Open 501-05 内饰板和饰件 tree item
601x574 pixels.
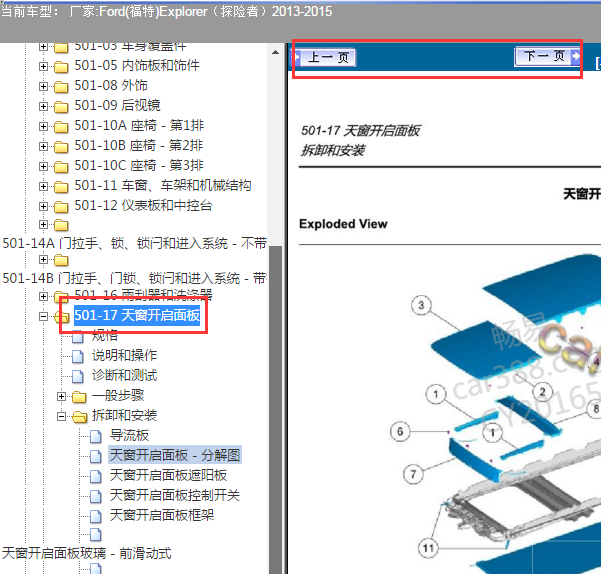[137, 65]
